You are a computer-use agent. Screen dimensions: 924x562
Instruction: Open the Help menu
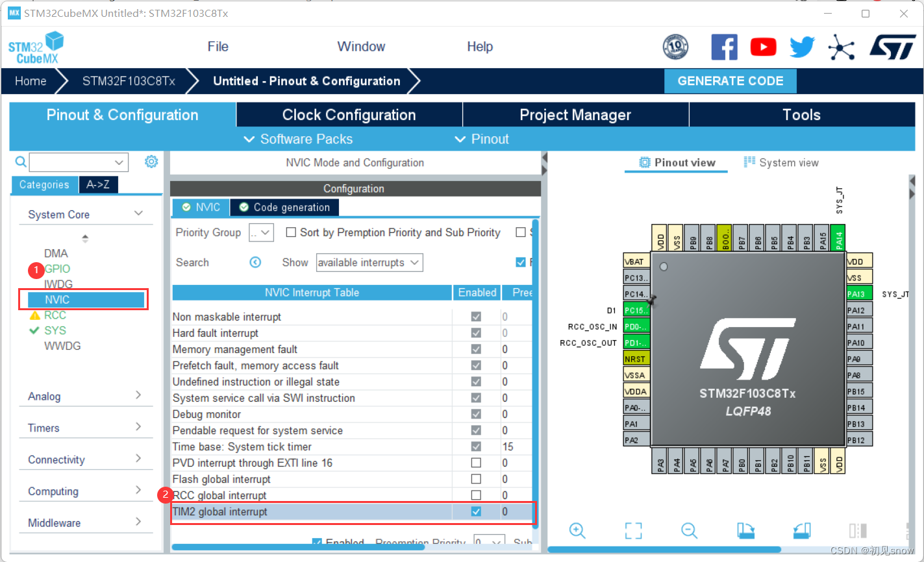pos(480,47)
